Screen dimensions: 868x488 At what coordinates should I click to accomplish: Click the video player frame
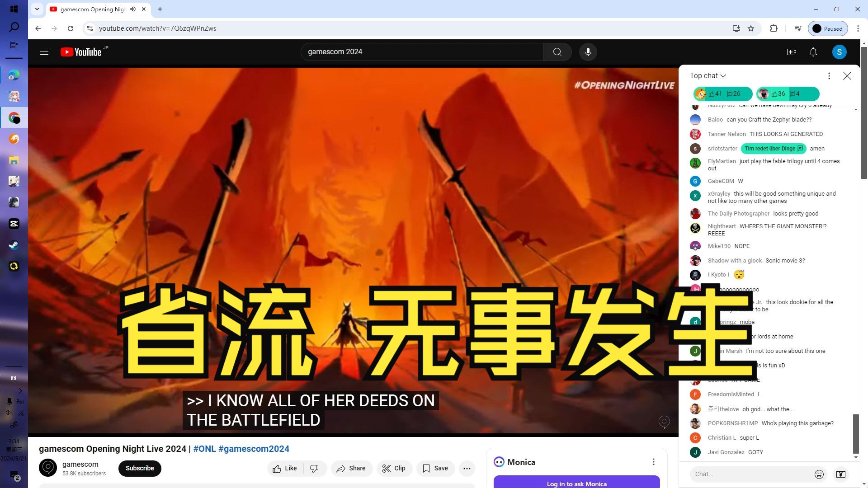click(x=353, y=251)
